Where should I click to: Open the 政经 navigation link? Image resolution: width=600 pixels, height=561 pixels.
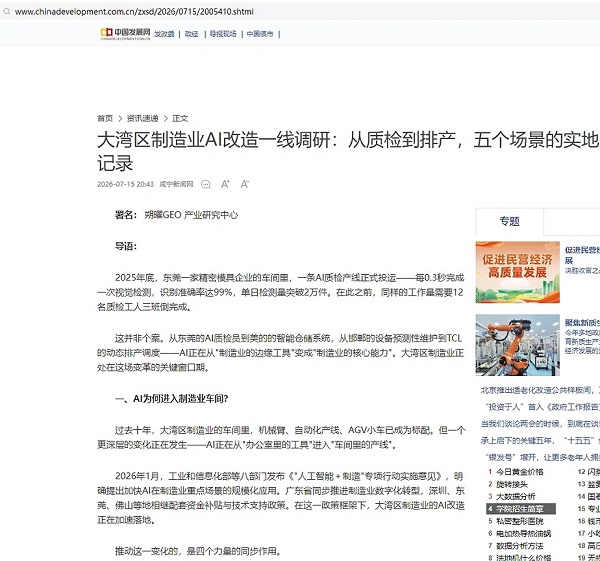pos(191,34)
